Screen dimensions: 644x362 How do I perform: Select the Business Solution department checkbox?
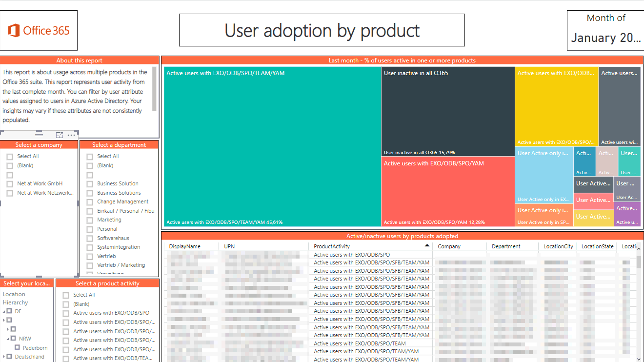(x=90, y=184)
